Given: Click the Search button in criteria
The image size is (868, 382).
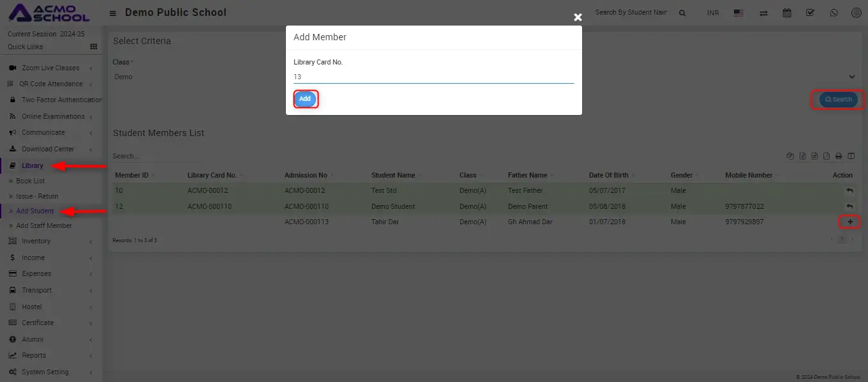Looking at the screenshot, I should point(838,100).
